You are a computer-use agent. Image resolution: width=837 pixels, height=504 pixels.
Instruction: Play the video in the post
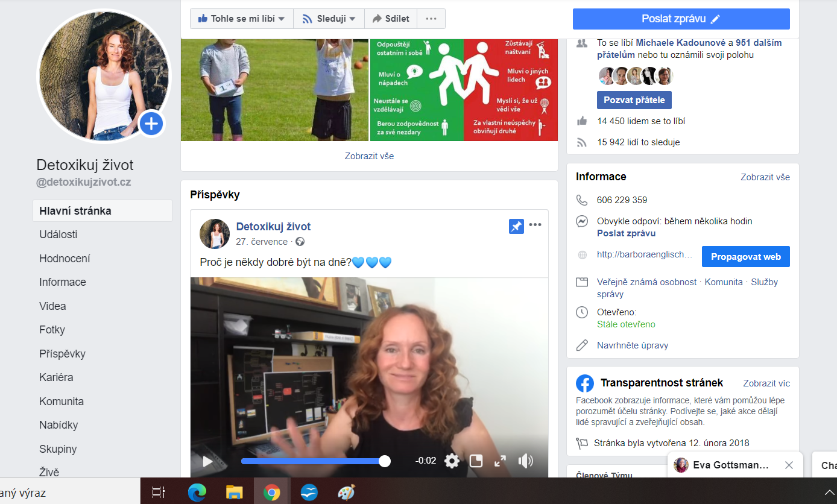207,461
